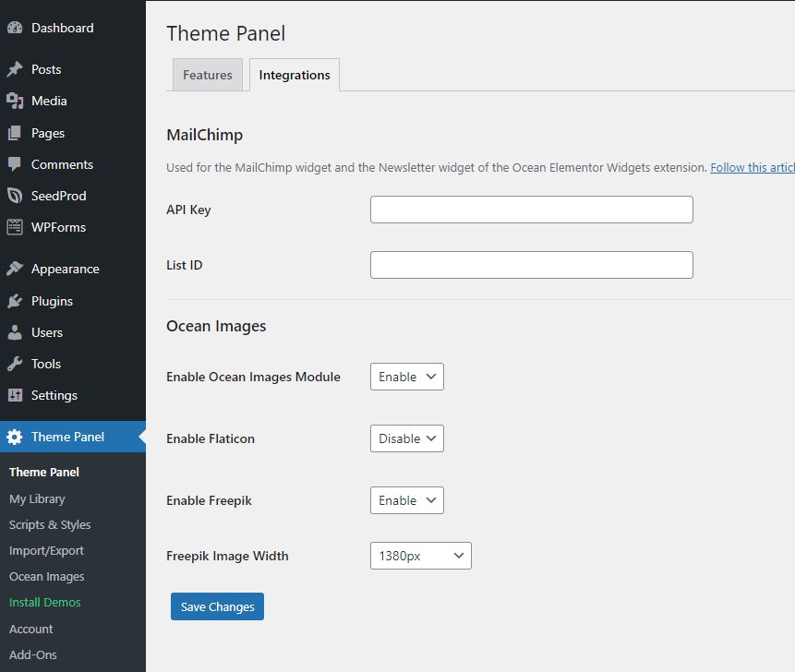Viewport: 795px width, 672px height.
Task: Click the Theme Panel gear icon
Action: tap(15, 437)
